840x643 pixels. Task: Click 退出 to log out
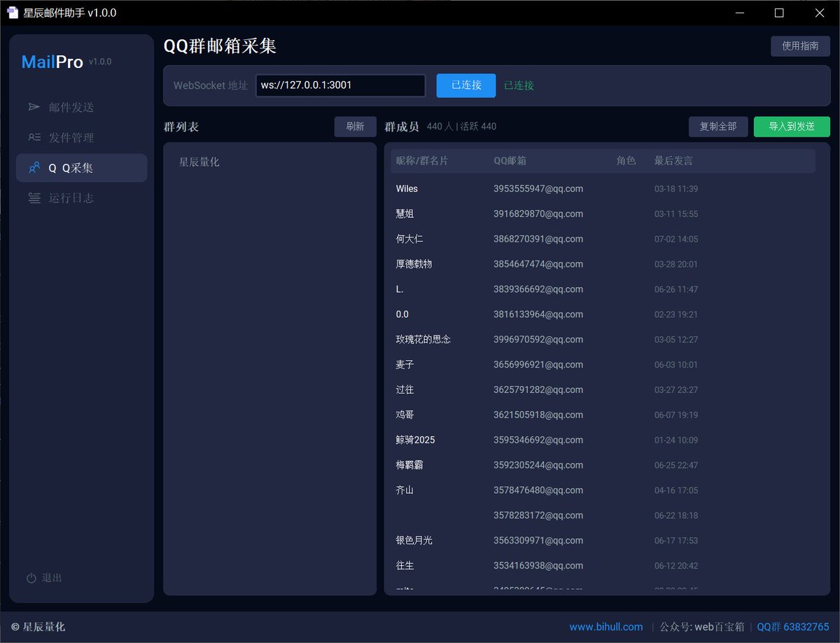(45, 578)
